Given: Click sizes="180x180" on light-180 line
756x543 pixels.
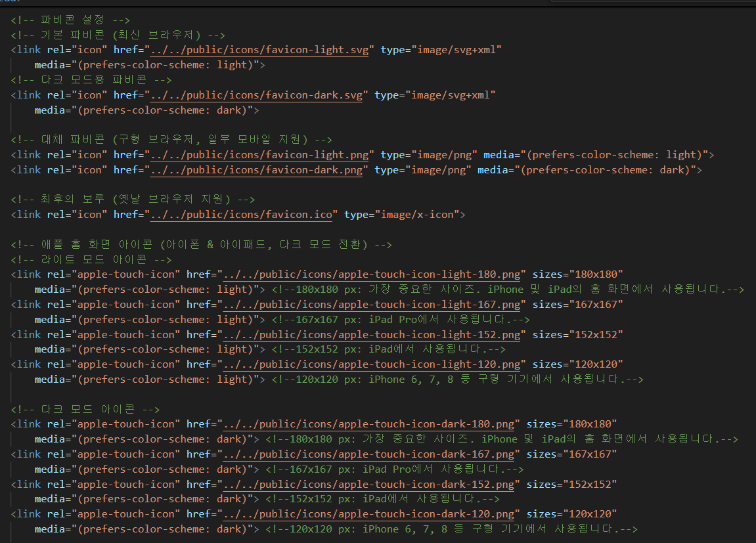Looking at the screenshot, I should coord(577,274).
